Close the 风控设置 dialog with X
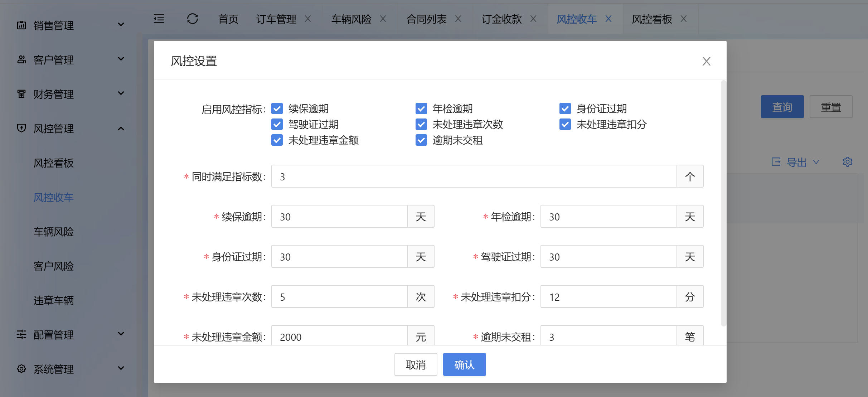 click(706, 61)
